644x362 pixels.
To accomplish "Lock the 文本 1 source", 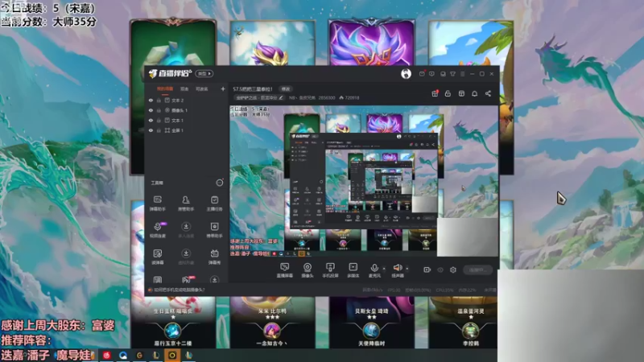I will 159,120.
